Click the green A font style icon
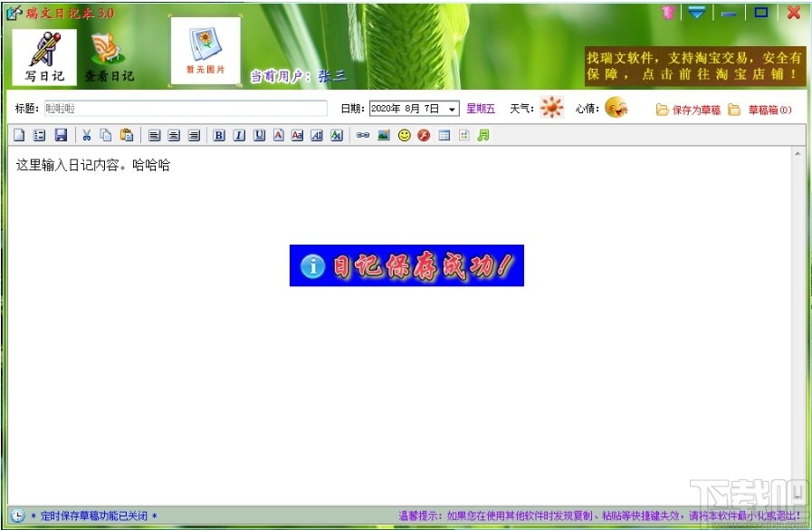The width and height of the screenshot is (812, 530). pyautogui.click(x=337, y=136)
